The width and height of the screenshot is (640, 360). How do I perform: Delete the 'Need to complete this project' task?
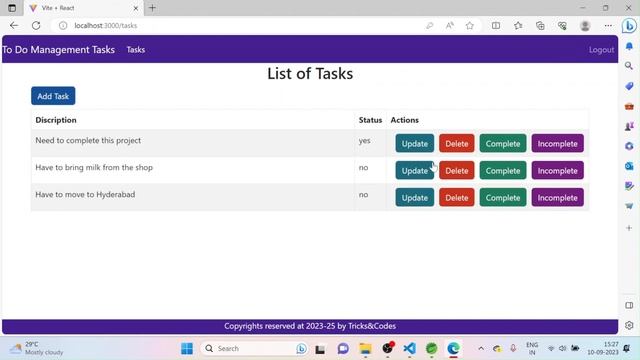456,143
